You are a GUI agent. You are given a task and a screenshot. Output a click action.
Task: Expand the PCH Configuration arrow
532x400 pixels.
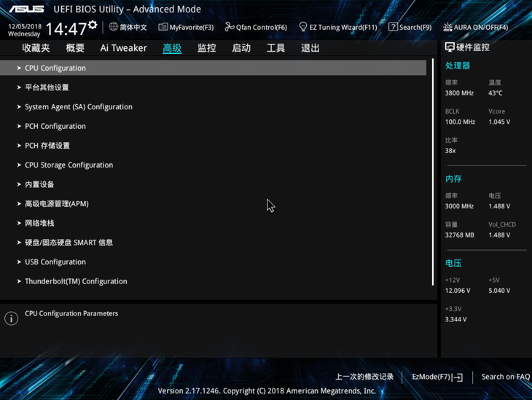click(x=19, y=126)
